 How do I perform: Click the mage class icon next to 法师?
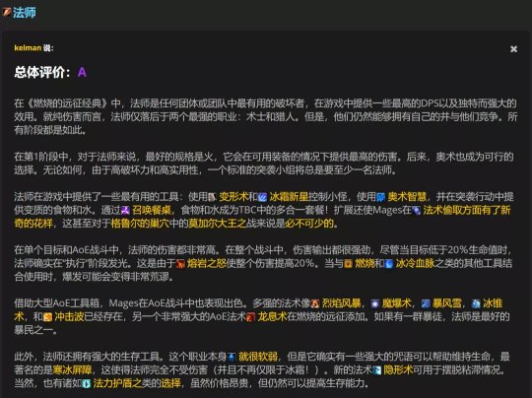tap(7, 13)
